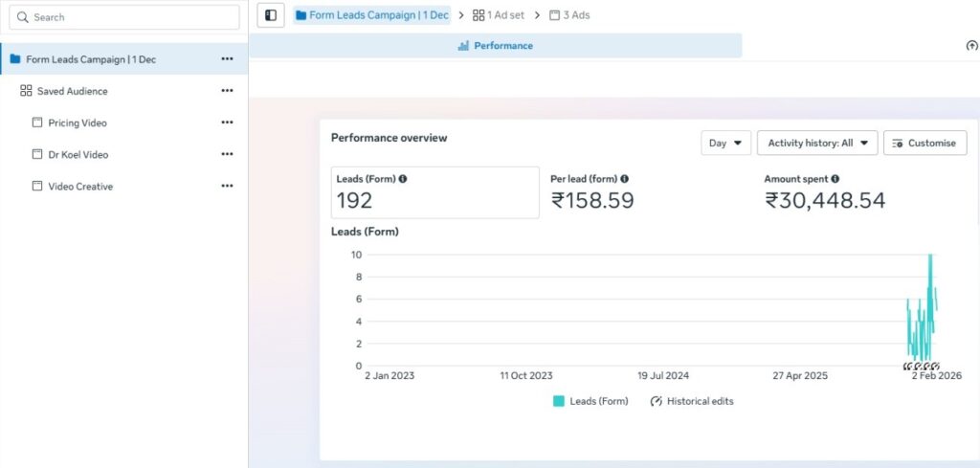Go to 1 Ad set breadcrumb
Image resolution: width=980 pixels, height=468 pixels.
(x=499, y=15)
